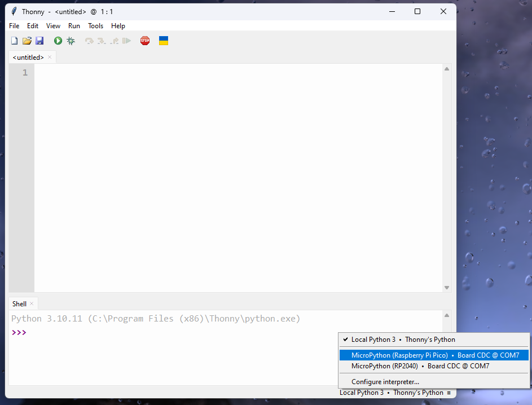Choose MicroPython (RP2040) Board CDC interpreter

(420, 366)
